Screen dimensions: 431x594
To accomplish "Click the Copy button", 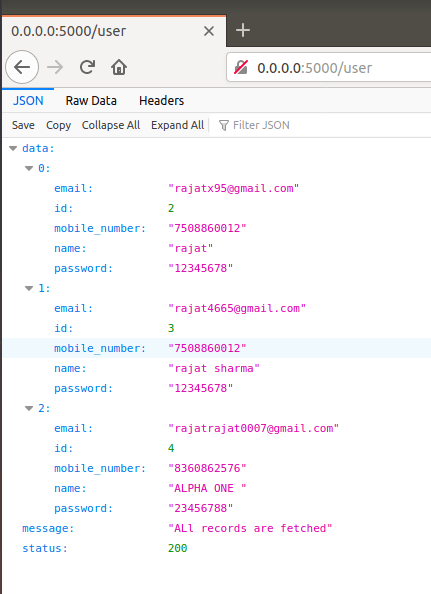I will pyautogui.click(x=58, y=125).
